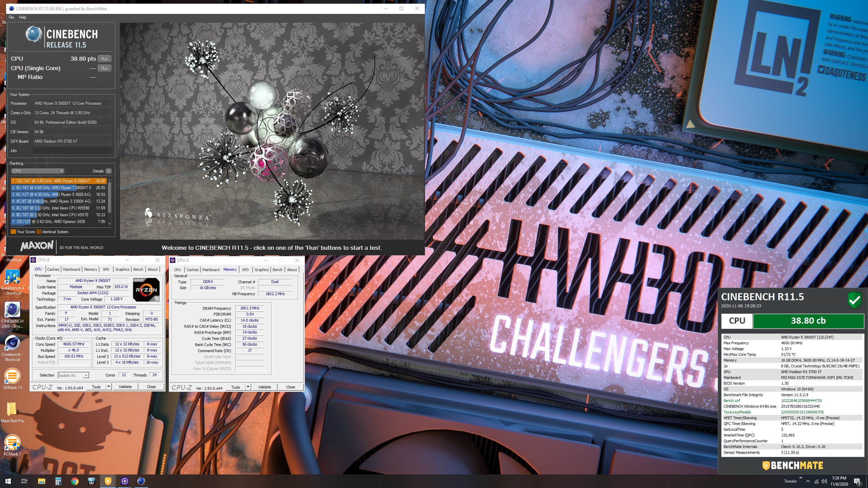The height and width of the screenshot is (488, 868).
Task: Select the Cinebench sphere icon on the taskbar
Action: pyautogui.click(x=141, y=481)
